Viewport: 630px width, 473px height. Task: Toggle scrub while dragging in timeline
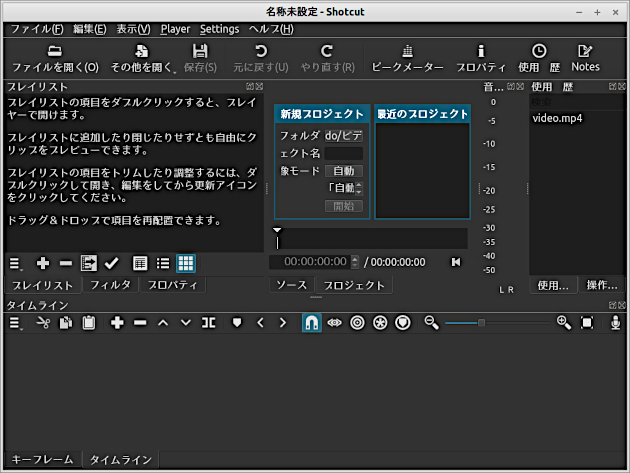click(x=334, y=323)
